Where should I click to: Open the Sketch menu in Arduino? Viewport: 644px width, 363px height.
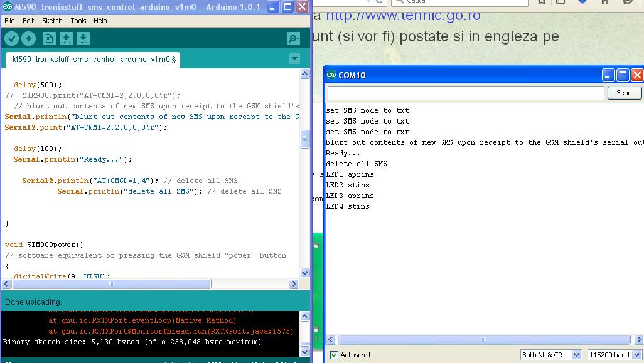click(52, 21)
